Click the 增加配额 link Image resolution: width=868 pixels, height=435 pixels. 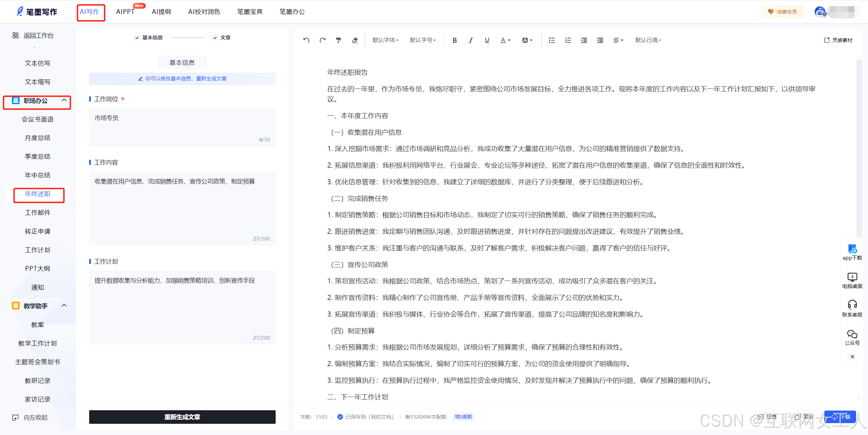coord(463,417)
